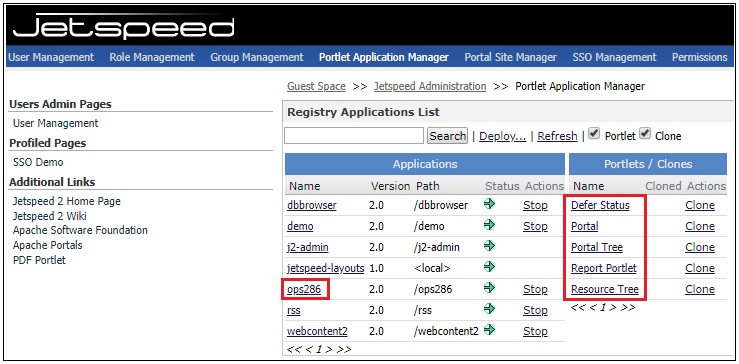This screenshot has height=364, width=739.
Task: Open the j2-admin application
Action: tap(307, 248)
